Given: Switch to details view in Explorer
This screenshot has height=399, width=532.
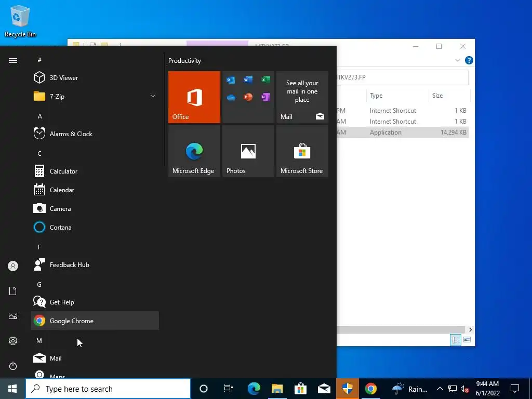Looking at the screenshot, I should point(456,340).
